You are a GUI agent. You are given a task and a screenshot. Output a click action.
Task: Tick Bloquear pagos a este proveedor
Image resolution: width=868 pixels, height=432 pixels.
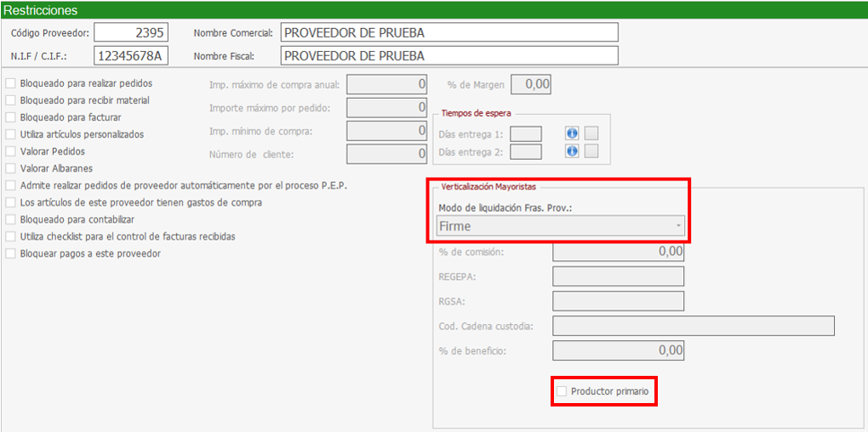11,253
